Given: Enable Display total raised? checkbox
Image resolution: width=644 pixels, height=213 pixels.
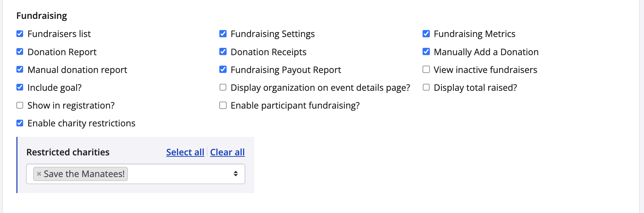Looking at the screenshot, I should 426,87.
